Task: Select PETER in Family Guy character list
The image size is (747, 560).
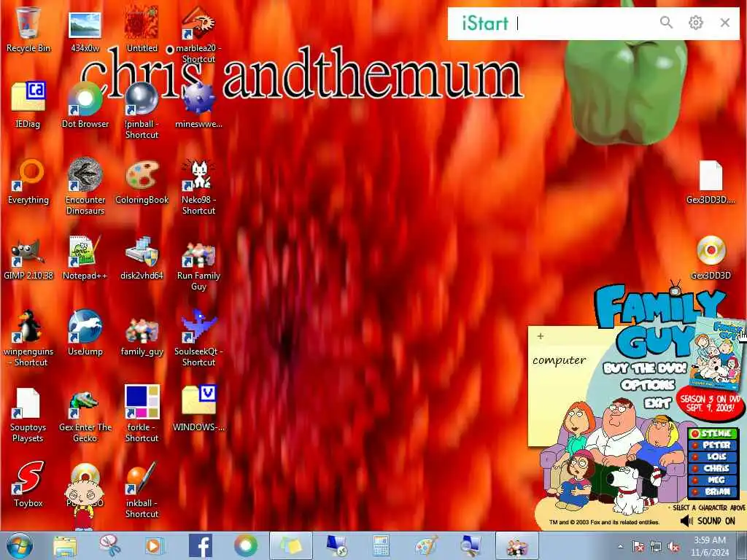Action: pos(713,445)
